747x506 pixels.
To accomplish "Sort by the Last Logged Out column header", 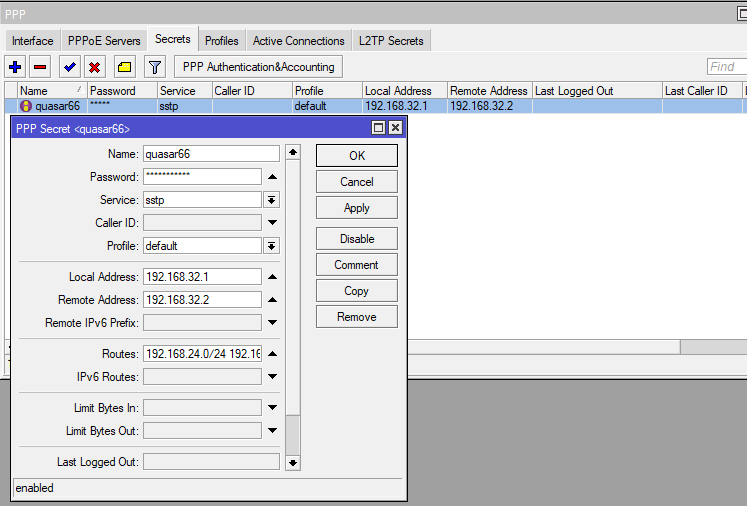I will 597,91.
